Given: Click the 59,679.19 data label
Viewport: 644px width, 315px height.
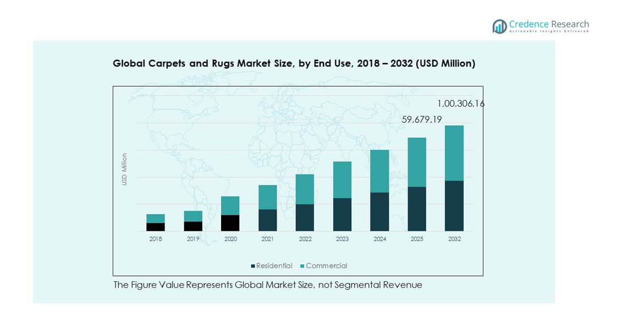Looking at the screenshot, I should (421, 119).
